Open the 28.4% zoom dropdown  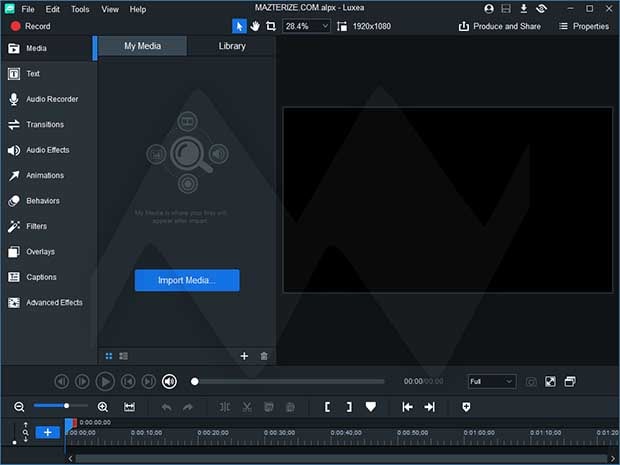(306, 26)
